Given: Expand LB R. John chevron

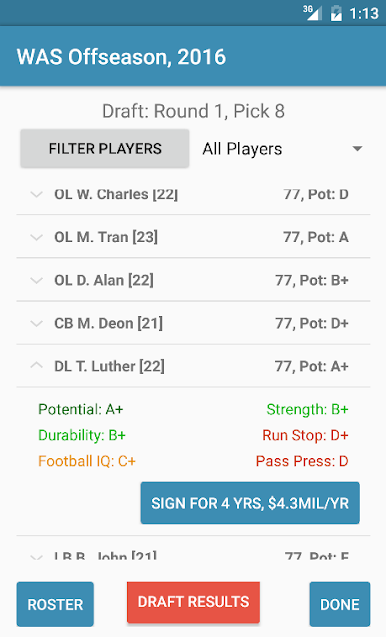Looking at the screenshot, I should 37,557.
